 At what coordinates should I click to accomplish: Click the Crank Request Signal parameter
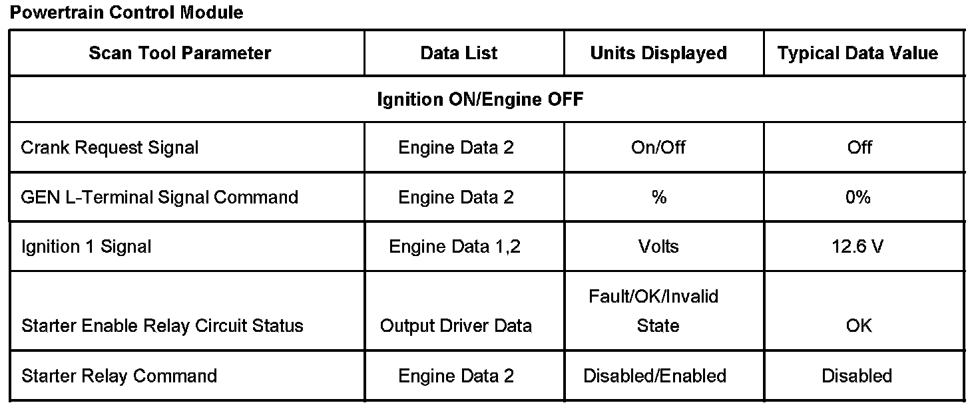pos(110,148)
